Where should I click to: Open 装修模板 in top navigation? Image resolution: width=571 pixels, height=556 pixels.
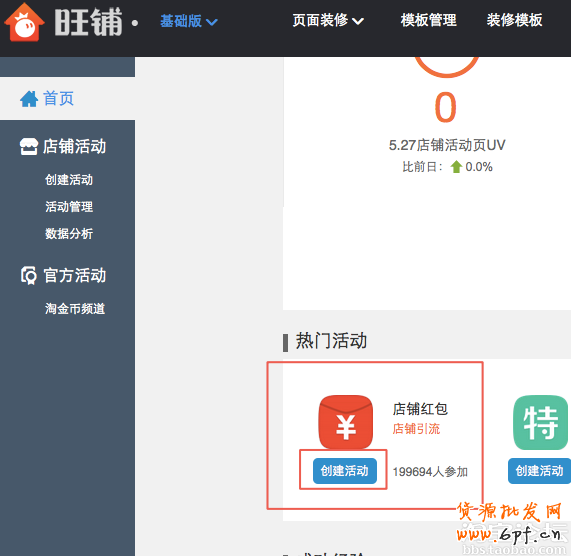click(x=514, y=20)
